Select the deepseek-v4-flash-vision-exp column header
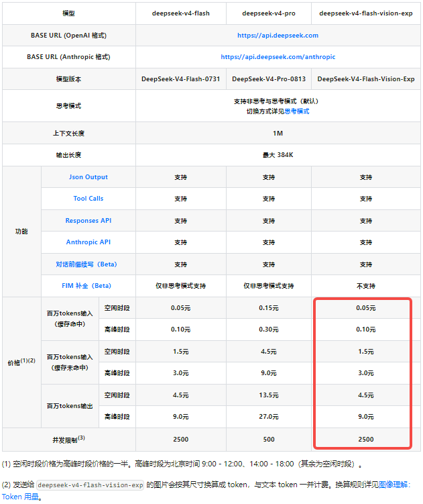423x504 pixels. 366,13
